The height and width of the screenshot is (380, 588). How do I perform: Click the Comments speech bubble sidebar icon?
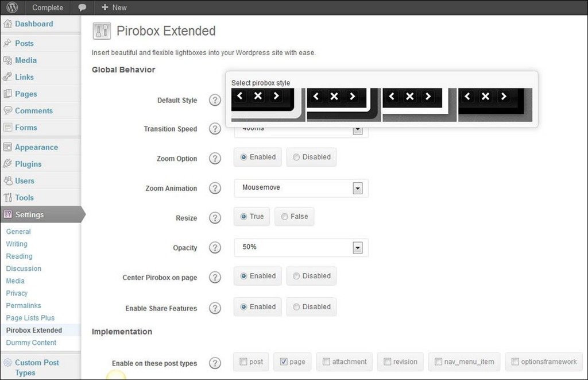point(7,110)
